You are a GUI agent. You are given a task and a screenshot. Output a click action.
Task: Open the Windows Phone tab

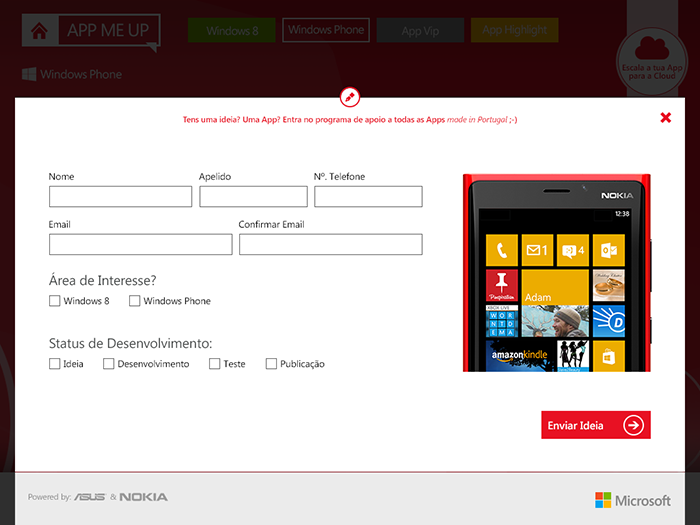pos(326,30)
